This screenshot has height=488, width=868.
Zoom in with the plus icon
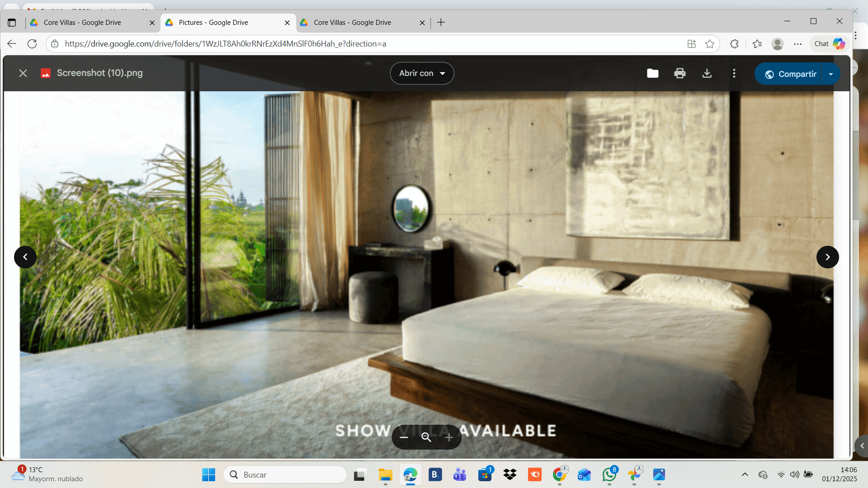click(449, 437)
